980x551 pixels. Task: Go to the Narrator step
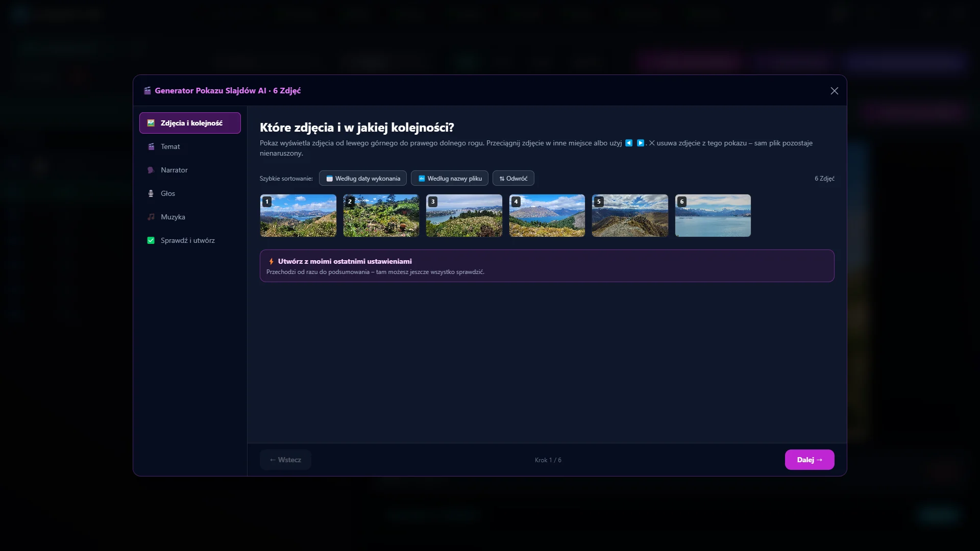point(190,170)
